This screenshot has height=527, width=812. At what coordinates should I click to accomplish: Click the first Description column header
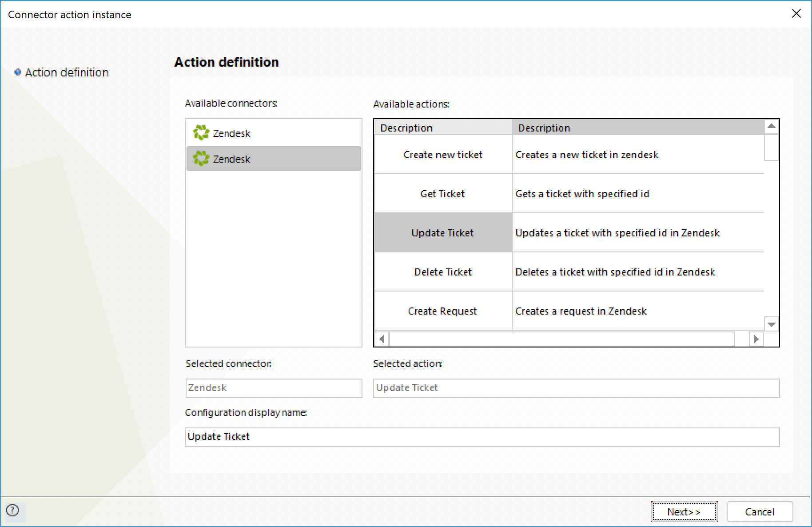click(x=443, y=128)
